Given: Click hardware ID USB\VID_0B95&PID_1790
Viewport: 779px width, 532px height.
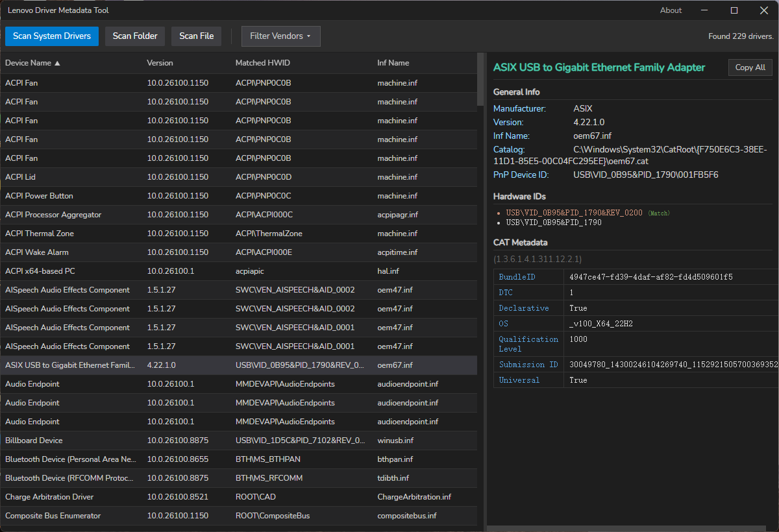Looking at the screenshot, I should pos(554,223).
